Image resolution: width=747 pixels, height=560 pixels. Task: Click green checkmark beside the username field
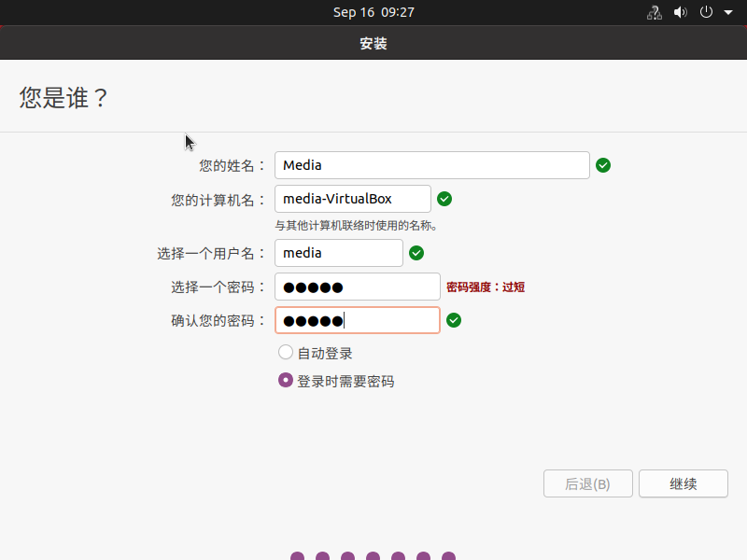(x=416, y=252)
